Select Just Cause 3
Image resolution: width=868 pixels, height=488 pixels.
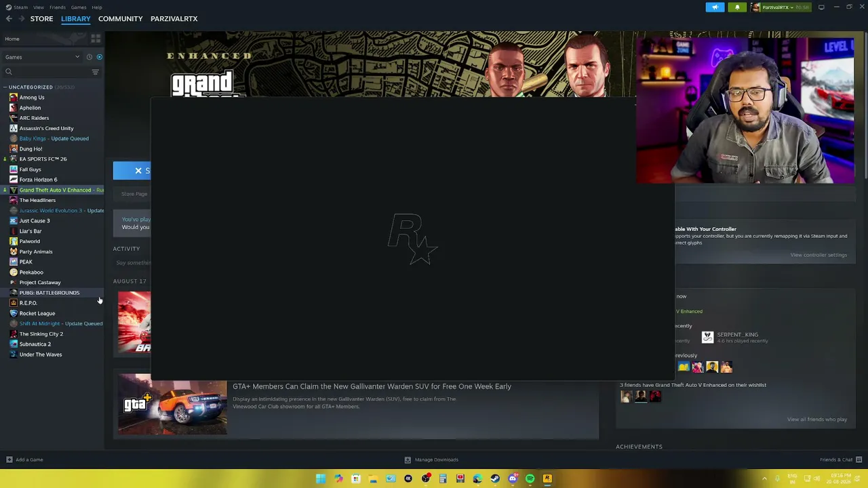point(35,221)
